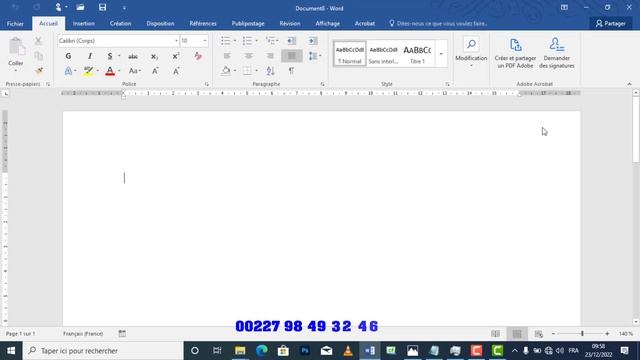Select the Format Painter brush icon

pos(39,71)
